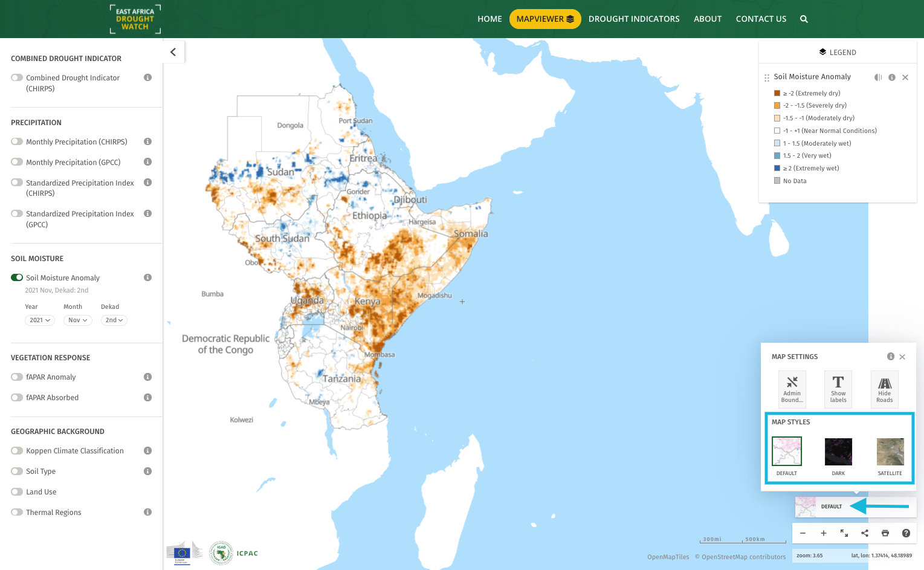Select the DEFAULT map style thumbnail
The image size is (924, 570).
tap(787, 452)
